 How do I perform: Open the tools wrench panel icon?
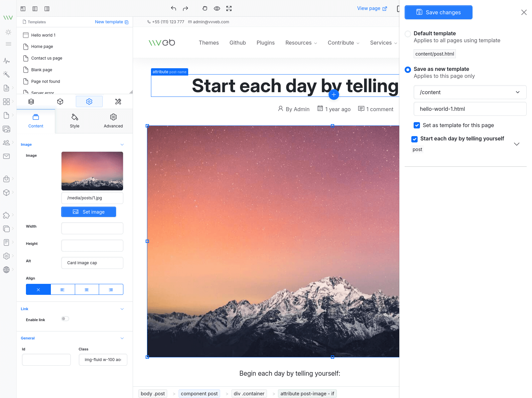click(x=118, y=101)
